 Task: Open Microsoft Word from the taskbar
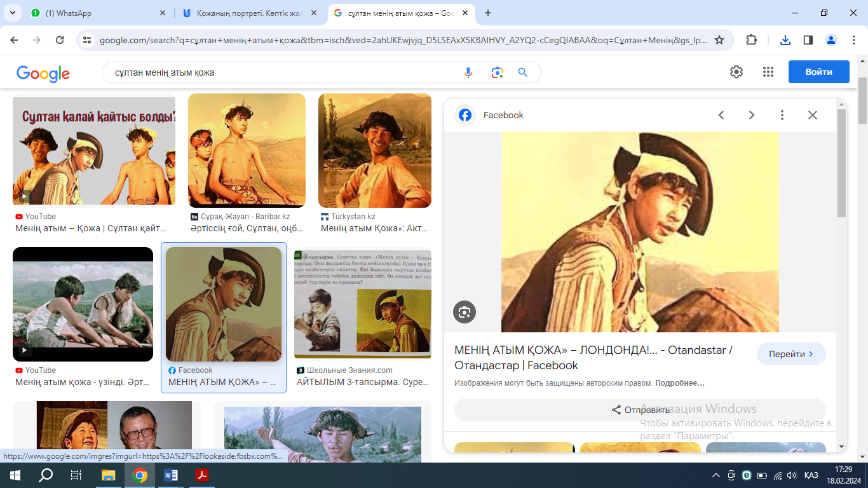click(x=171, y=475)
